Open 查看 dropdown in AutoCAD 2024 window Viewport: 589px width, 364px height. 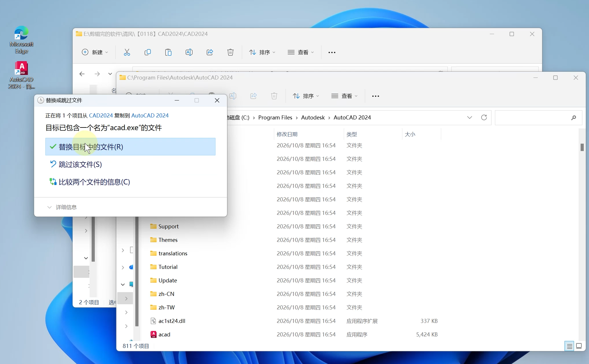[x=344, y=96]
